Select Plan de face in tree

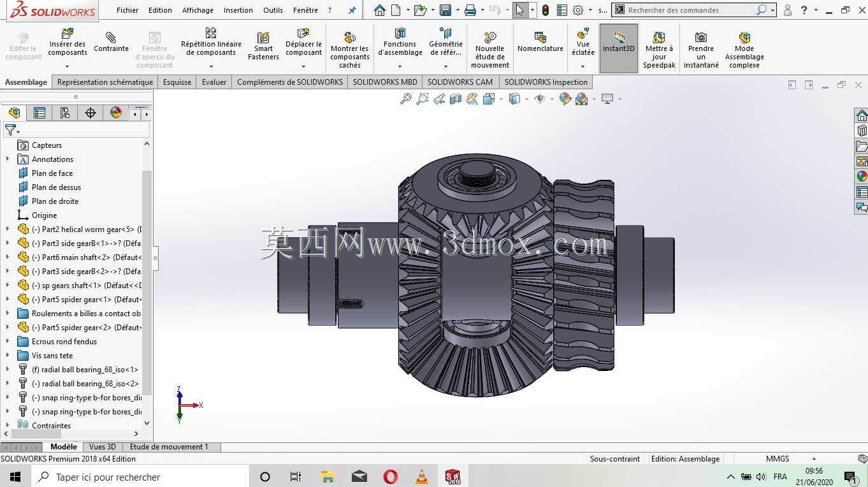(x=52, y=173)
